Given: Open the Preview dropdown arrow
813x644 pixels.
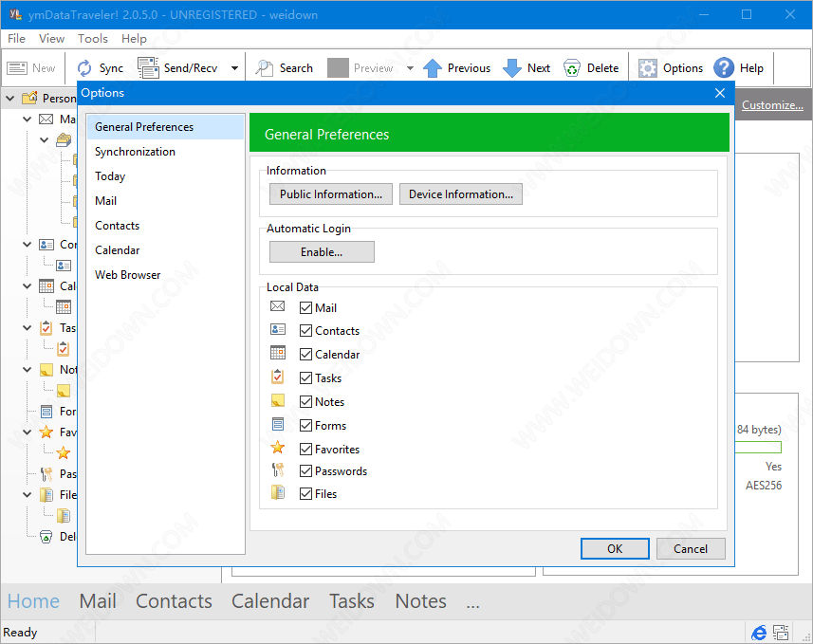Looking at the screenshot, I should coord(410,68).
